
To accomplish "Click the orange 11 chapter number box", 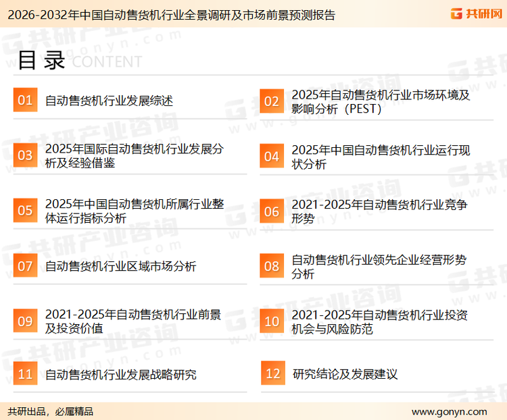I will point(25,373).
